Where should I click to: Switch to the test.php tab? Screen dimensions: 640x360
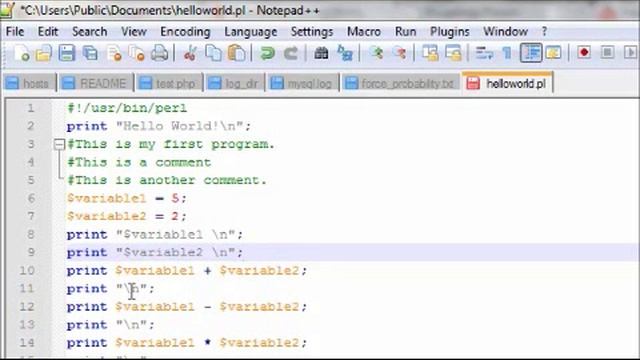point(169,84)
